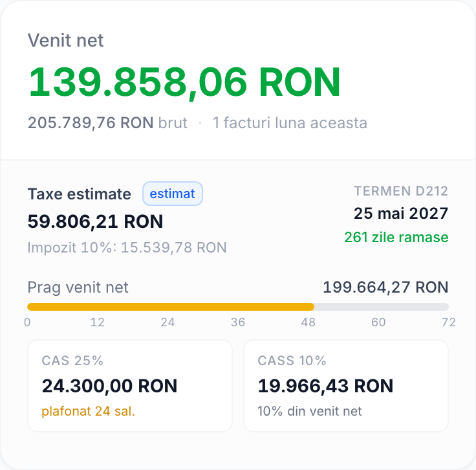Click the 199.664,27 RON threshold value
Viewport: 476px width, 470px height.
385,287
